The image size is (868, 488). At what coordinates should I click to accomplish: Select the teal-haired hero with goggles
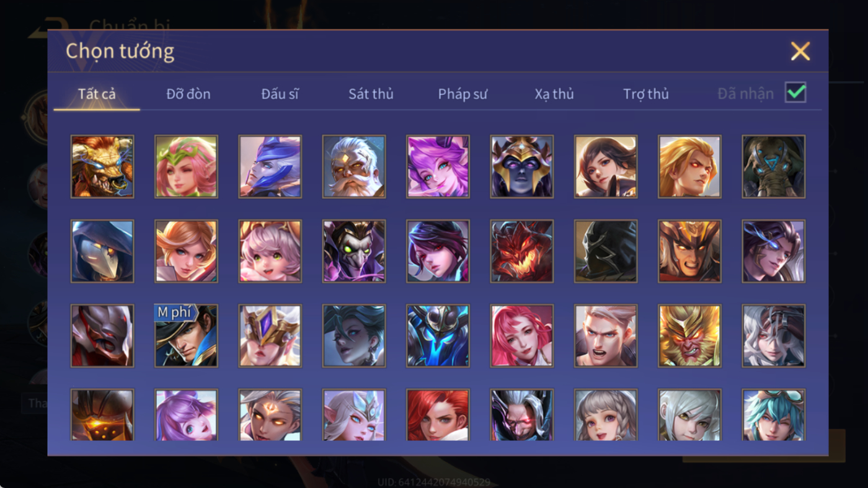[x=774, y=415]
